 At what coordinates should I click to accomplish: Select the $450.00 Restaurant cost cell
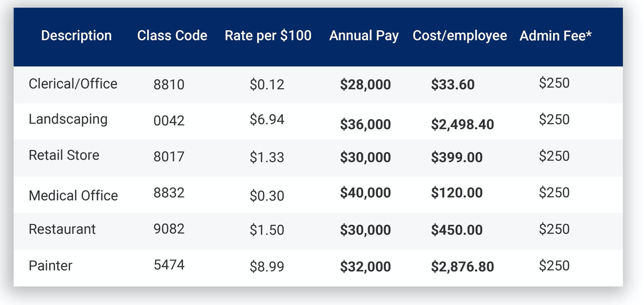[457, 230]
